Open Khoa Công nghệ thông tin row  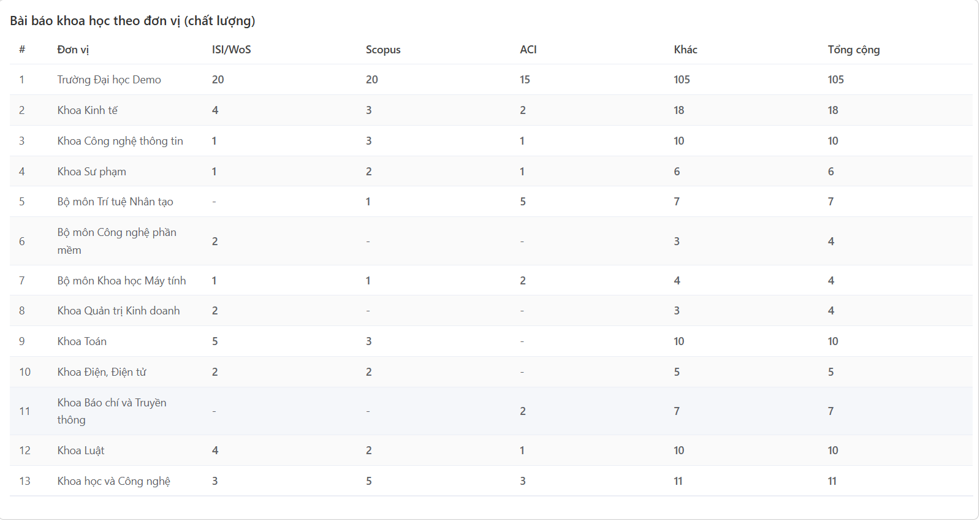coord(120,141)
